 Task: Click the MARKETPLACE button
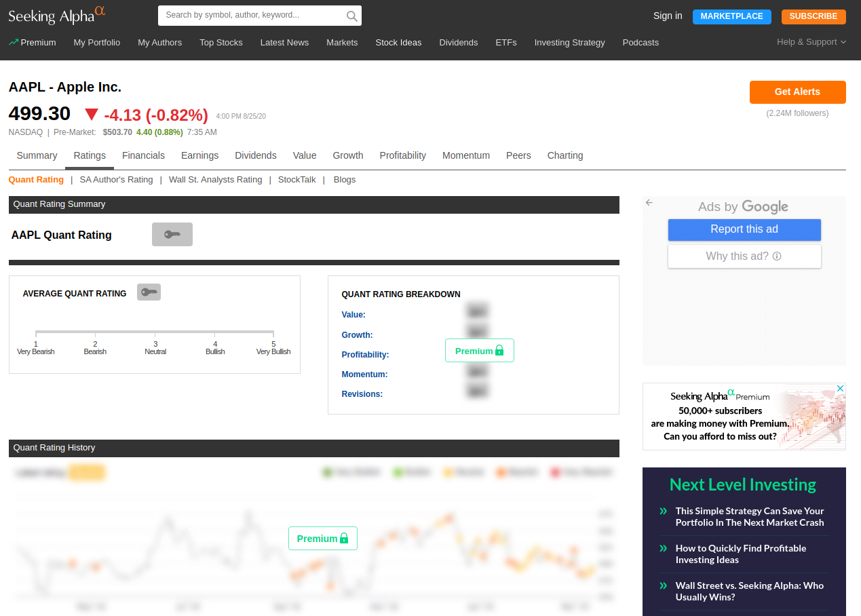[731, 16]
